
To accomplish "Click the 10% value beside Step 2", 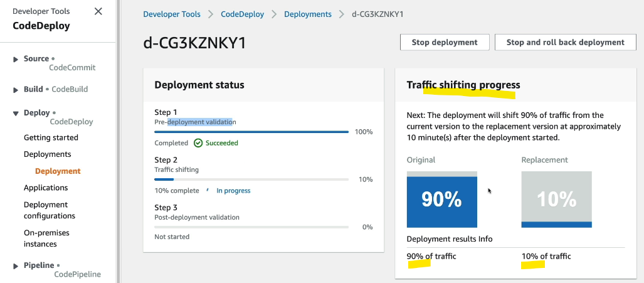I will coord(366,179).
